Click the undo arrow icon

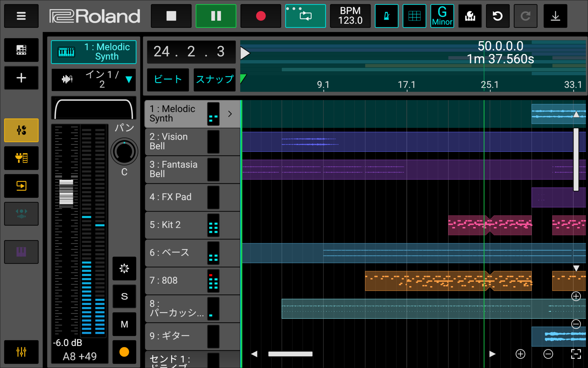point(497,16)
